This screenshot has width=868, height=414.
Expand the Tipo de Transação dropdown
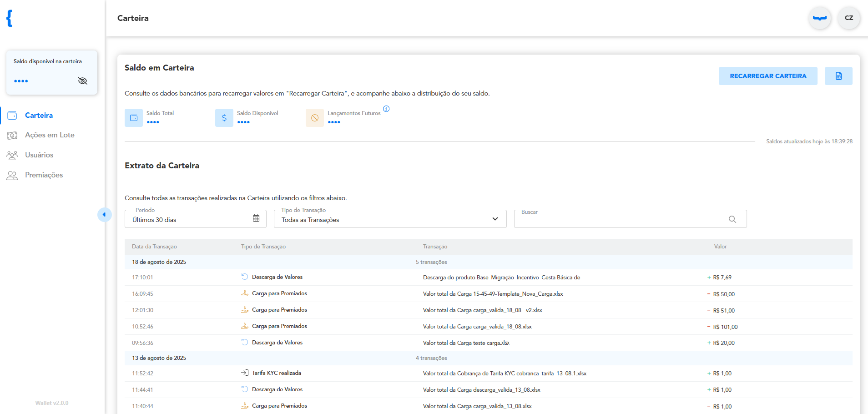[390, 219]
